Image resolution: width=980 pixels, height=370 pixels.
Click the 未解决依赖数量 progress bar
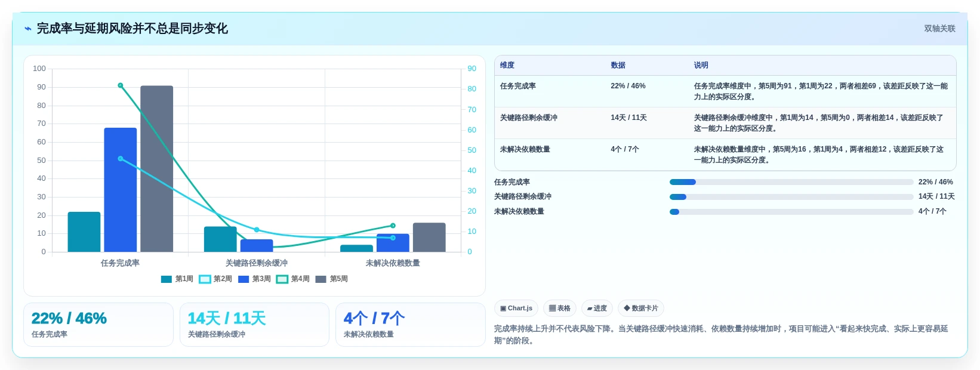coord(791,212)
